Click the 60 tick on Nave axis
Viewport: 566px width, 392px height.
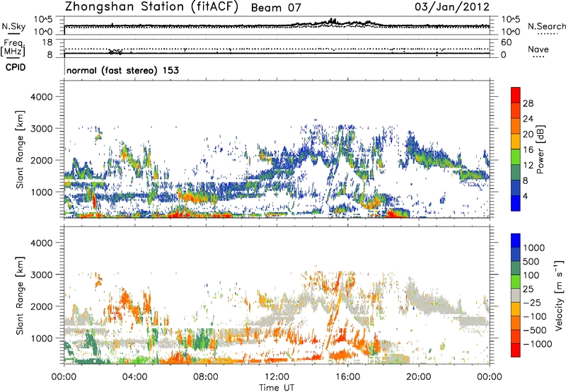pyautogui.click(x=506, y=42)
